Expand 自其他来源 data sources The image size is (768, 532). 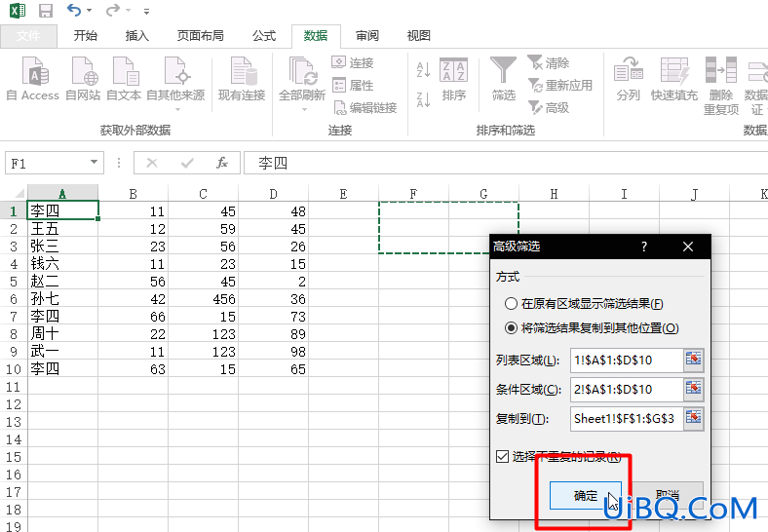pos(175,82)
